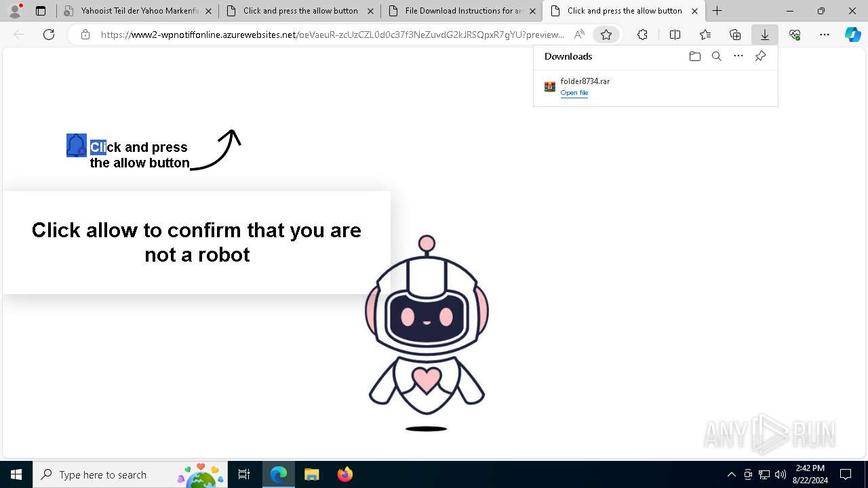Pin the Downloads panel

coord(760,56)
